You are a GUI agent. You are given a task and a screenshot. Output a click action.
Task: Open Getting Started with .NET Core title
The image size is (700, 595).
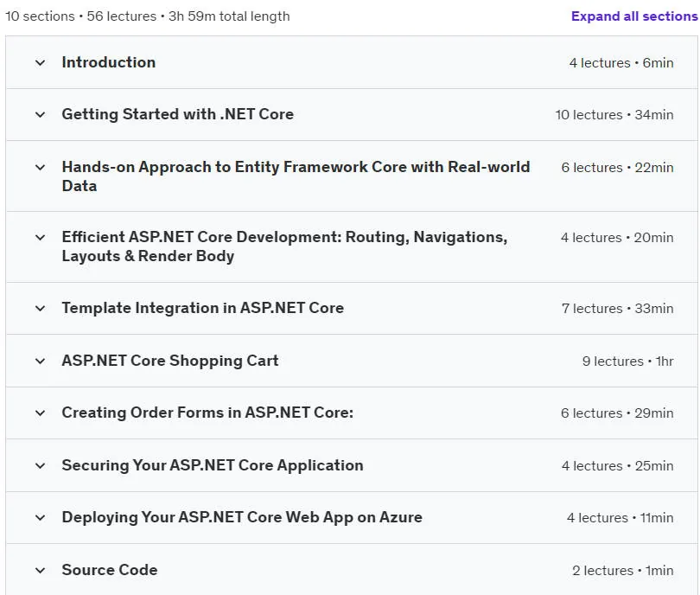point(178,114)
